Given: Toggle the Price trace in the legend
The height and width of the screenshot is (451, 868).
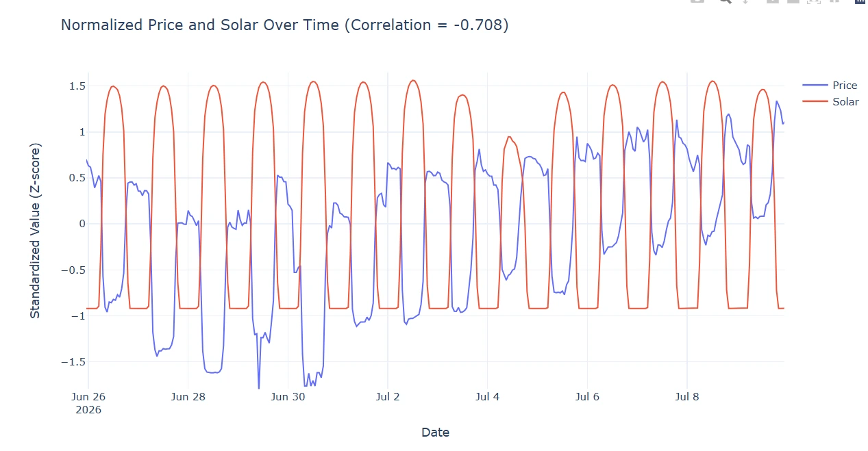Looking at the screenshot, I should click(830, 86).
